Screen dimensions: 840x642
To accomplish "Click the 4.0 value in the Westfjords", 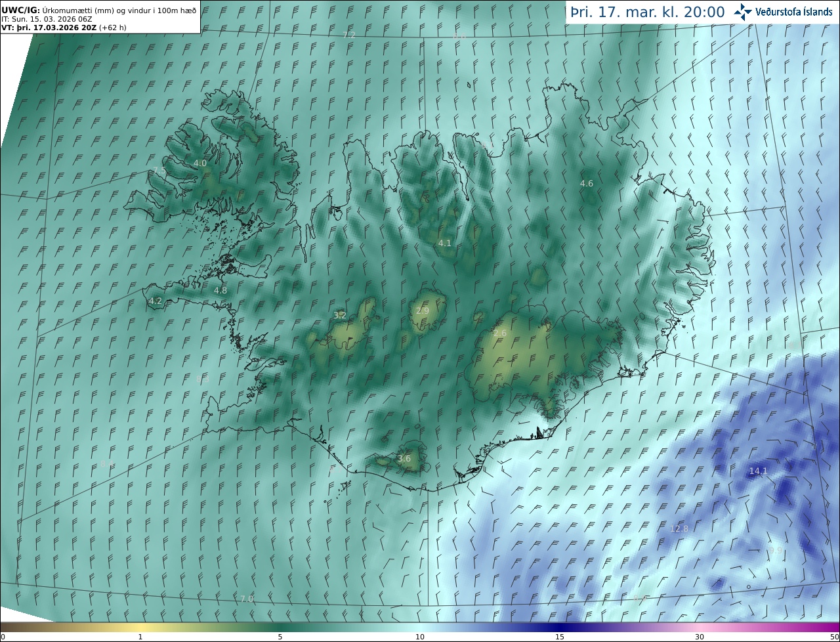I will click(x=200, y=163).
